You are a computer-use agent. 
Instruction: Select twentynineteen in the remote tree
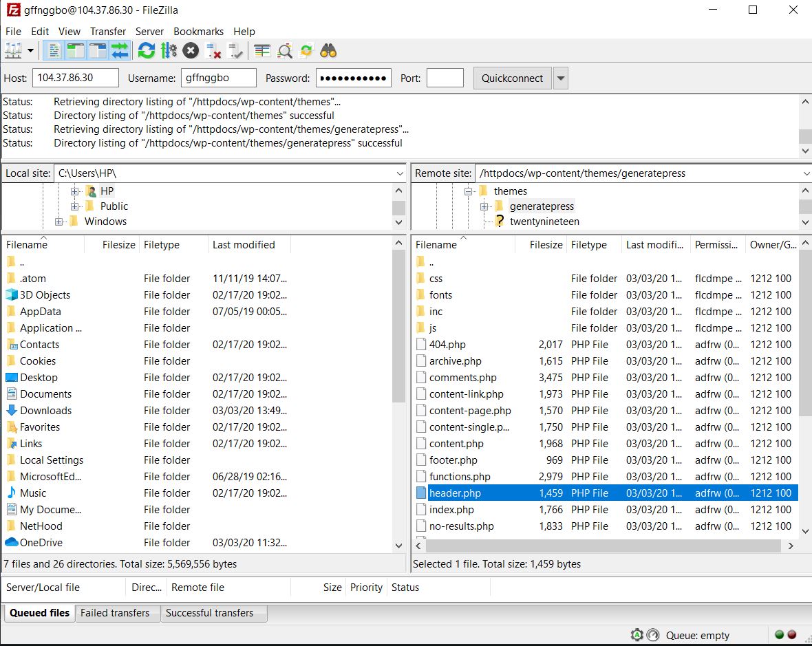544,222
